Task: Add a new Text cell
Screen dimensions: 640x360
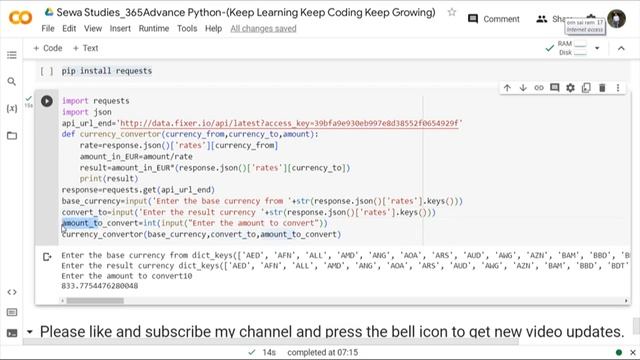Action: (x=86, y=48)
